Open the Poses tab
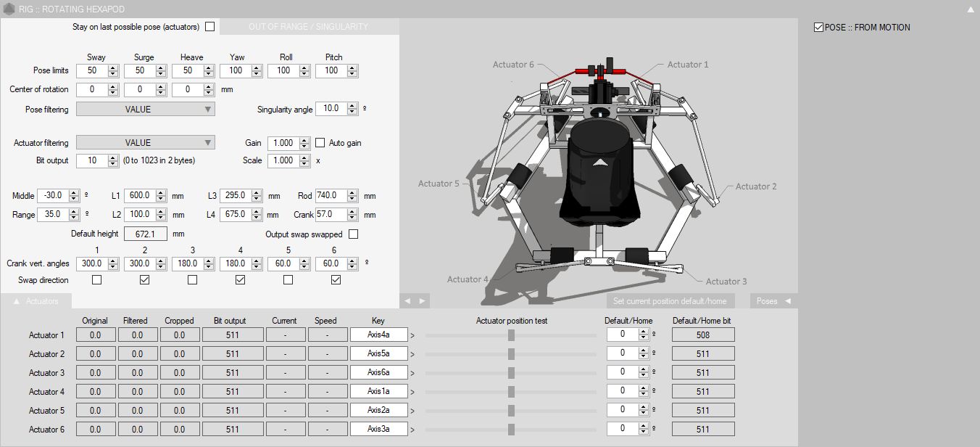 coord(773,301)
